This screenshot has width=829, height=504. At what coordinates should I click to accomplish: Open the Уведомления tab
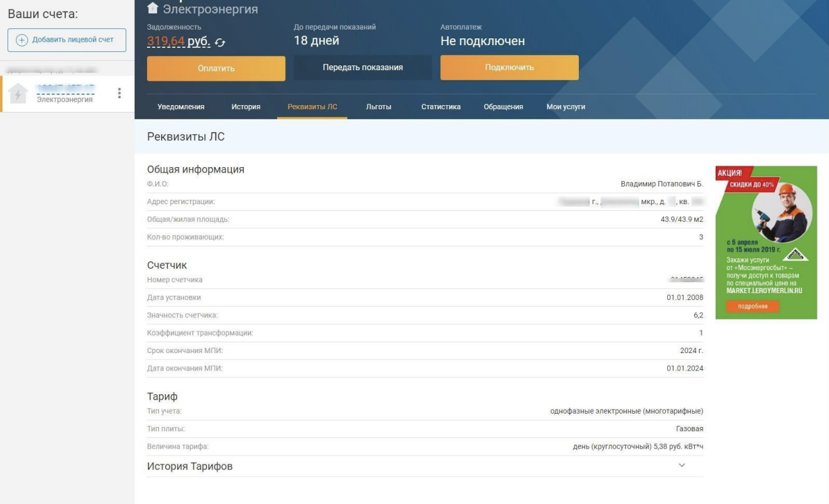[181, 106]
